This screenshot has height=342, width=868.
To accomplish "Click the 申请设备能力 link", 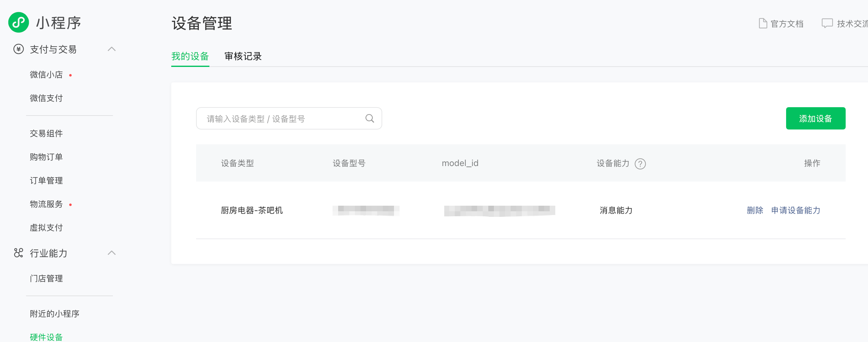I will click(795, 210).
